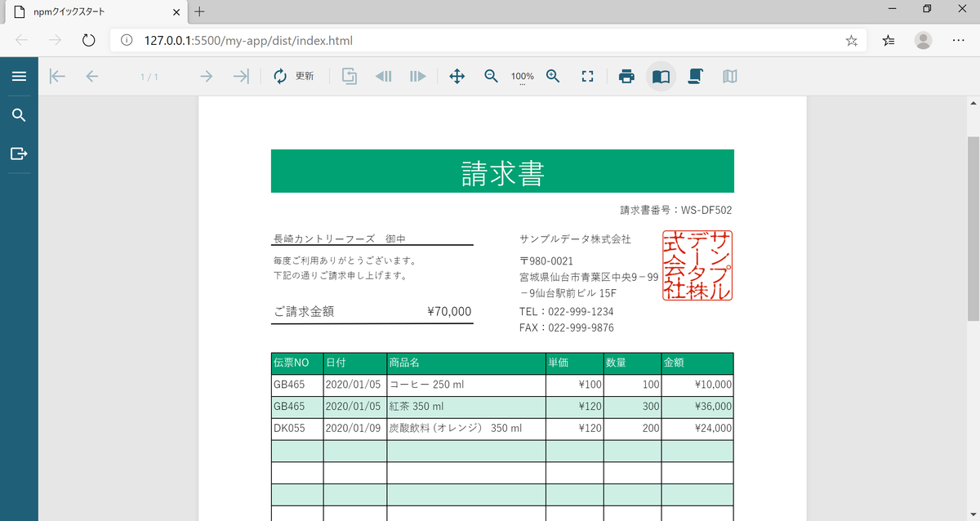The height and width of the screenshot is (521, 980).
Task: Open the export panel in sidebar
Action: [x=19, y=154]
